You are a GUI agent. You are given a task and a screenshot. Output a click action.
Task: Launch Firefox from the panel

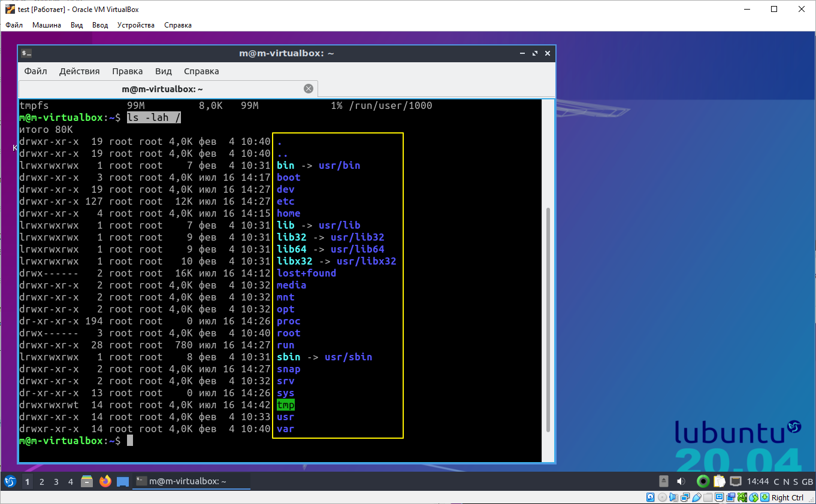(105, 481)
